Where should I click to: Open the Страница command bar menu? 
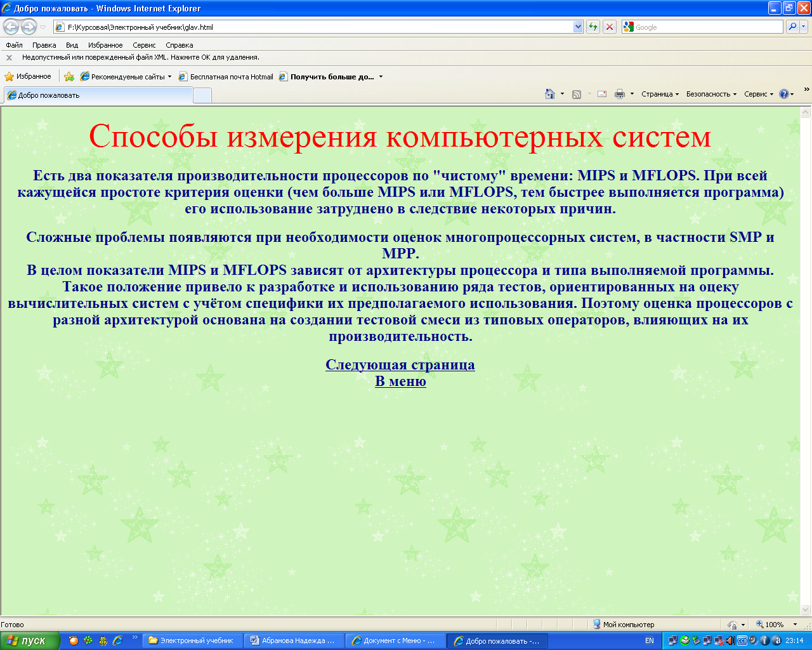click(x=660, y=94)
